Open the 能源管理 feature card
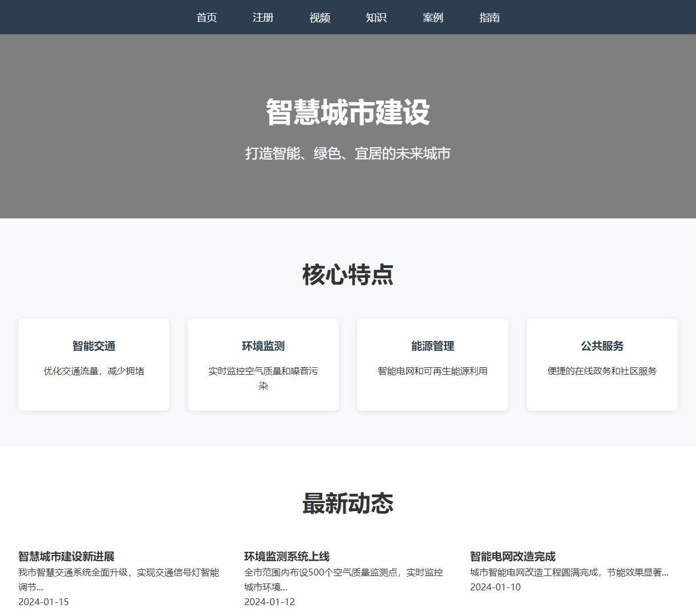This screenshot has height=616, width=696. [x=432, y=364]
